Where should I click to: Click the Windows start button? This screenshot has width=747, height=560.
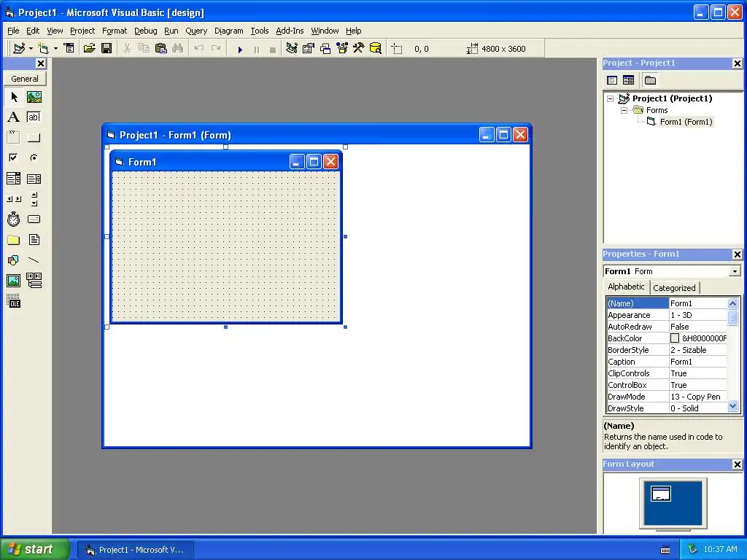(35, 550)
